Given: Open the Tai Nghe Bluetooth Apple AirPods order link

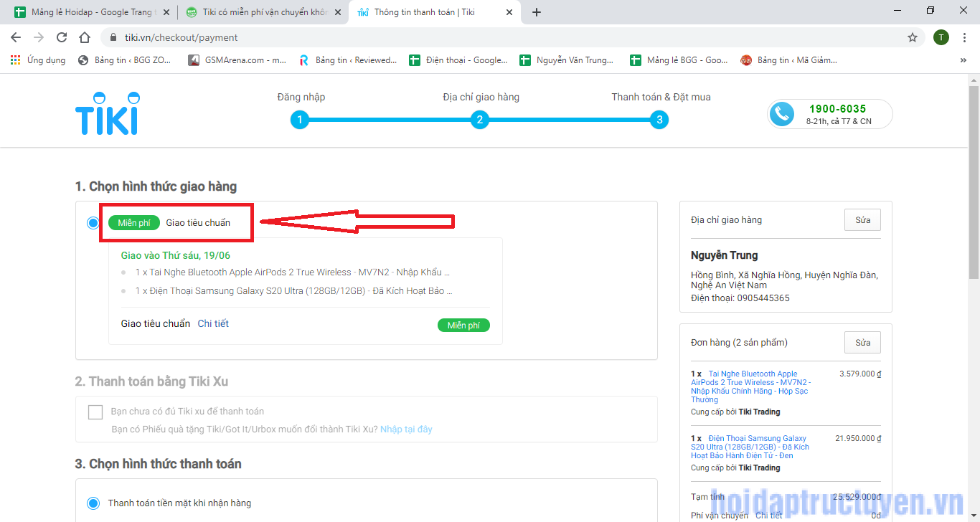Looking at the screenshot, I should (750, 386).
